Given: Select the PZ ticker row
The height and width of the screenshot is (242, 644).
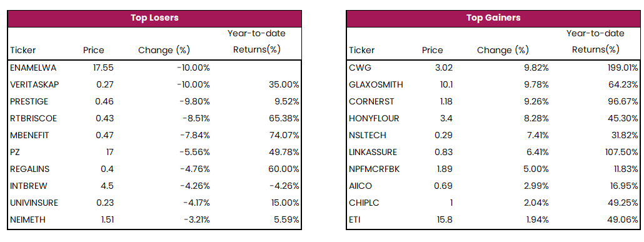Looking at the screenshot, I should click(x=154, y=152).
